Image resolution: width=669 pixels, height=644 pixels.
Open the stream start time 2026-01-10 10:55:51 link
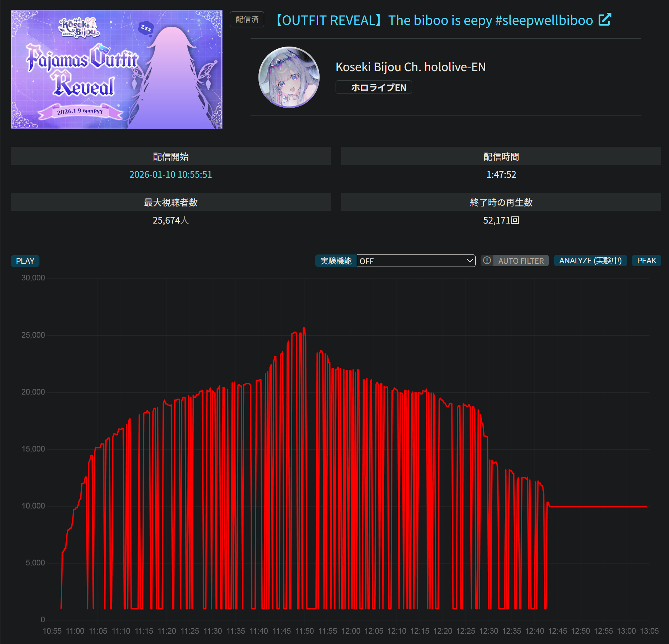(171, 175)
